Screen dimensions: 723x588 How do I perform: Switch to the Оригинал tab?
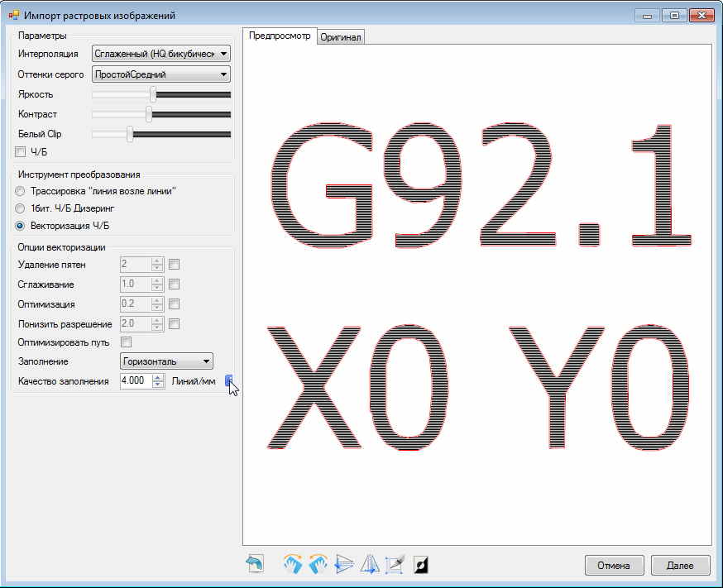(341, 37)
